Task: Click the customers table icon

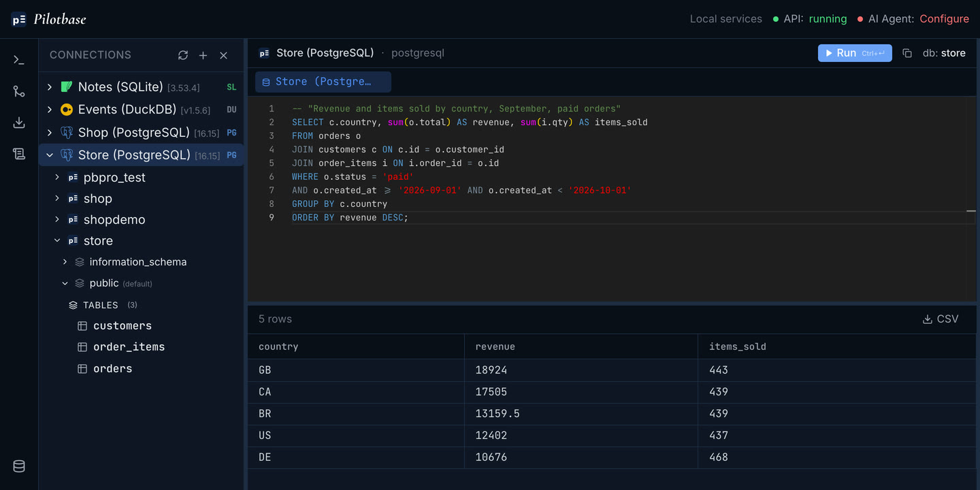Action: [x=82, y=326]
